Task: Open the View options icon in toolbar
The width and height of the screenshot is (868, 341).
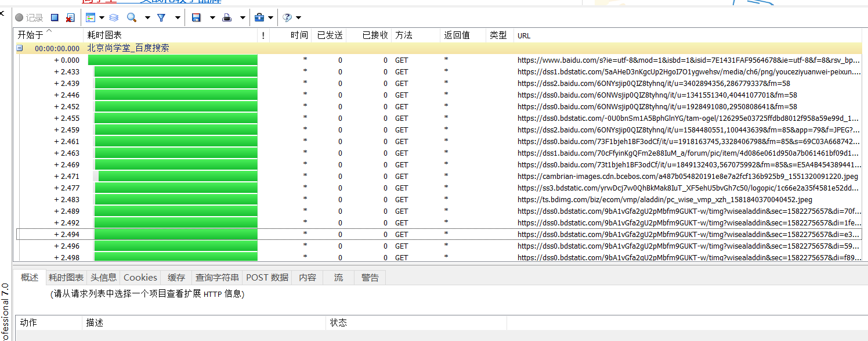Action: click(x=90, y=18)
